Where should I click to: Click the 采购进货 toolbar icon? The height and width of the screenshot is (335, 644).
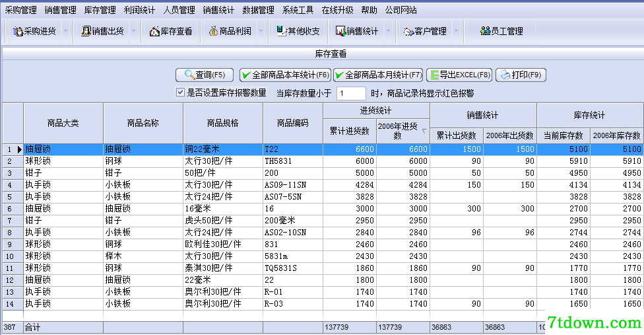tap(18, 31)
